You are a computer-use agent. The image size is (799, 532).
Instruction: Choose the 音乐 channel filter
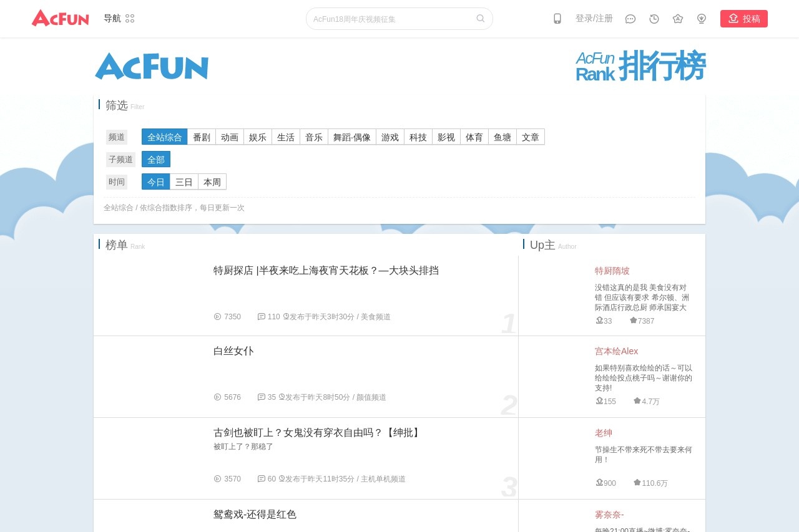tap(314, 137)
